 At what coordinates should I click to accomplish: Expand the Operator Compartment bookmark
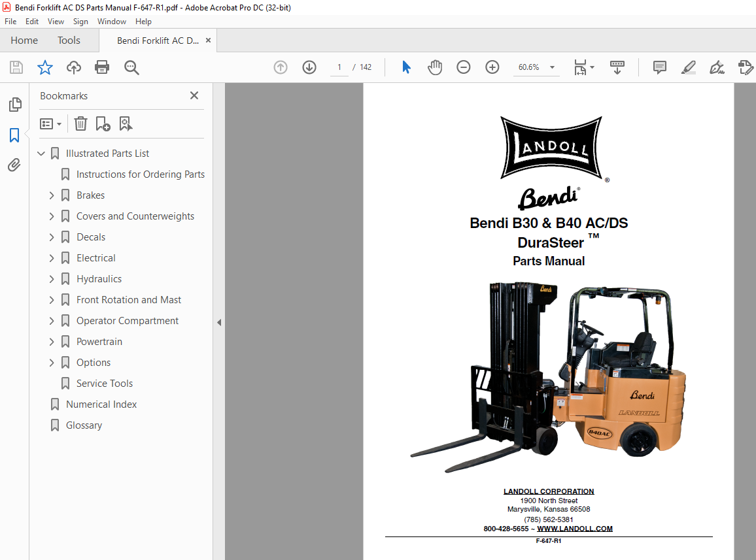pos(52,321)
